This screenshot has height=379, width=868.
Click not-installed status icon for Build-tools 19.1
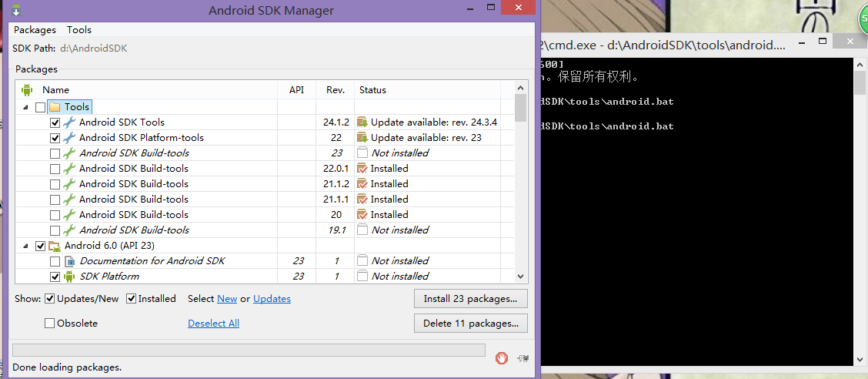pos(362,230)
